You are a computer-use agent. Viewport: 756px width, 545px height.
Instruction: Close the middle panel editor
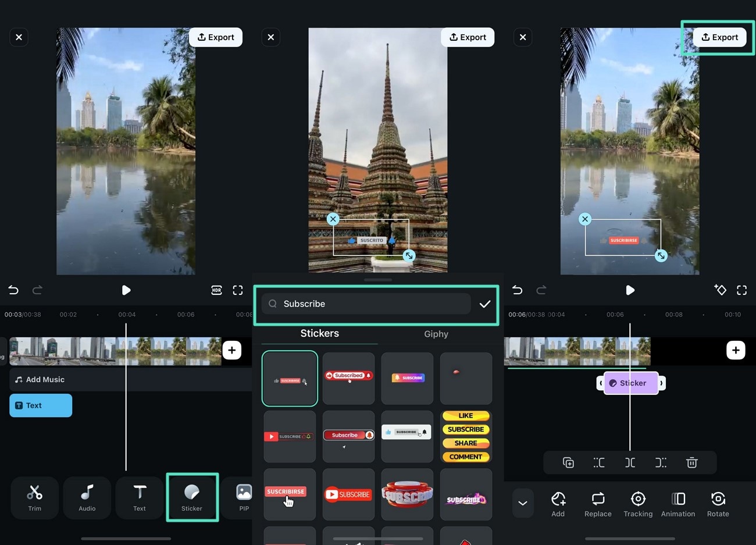(x=271, y=37)
